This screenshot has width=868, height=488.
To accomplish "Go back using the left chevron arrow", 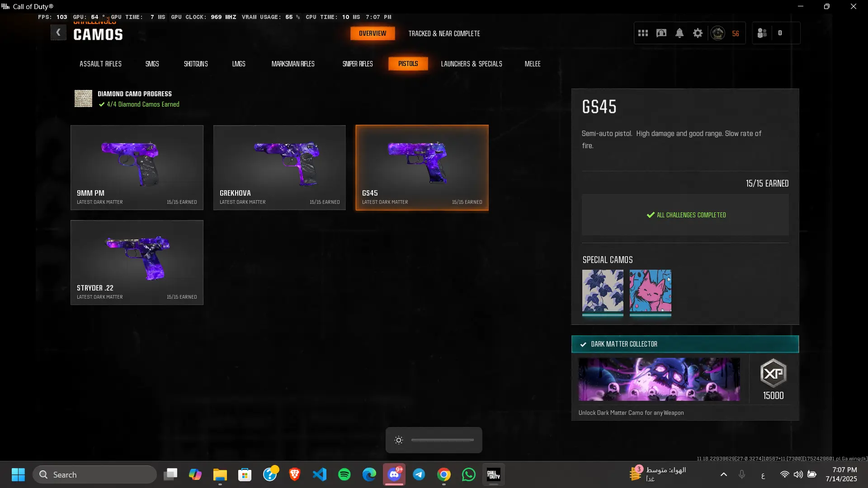I will pyautogui.click(x=58, y=33).
